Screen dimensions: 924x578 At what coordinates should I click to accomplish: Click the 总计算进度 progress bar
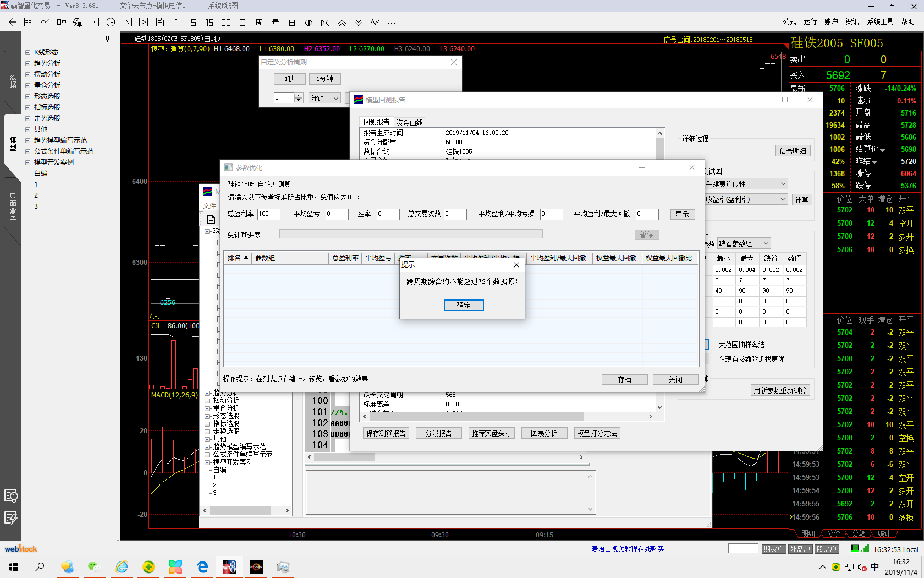410,235
